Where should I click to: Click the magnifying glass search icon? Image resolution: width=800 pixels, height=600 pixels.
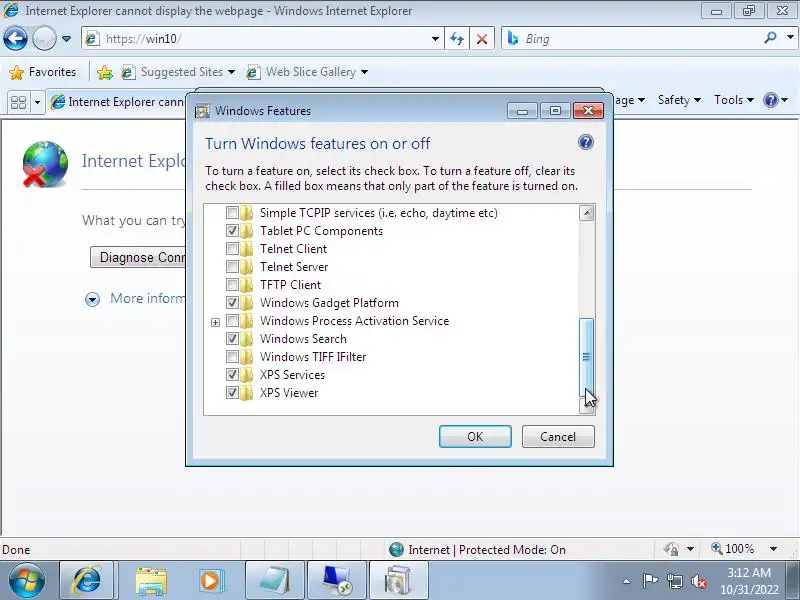tap(770, 38)
